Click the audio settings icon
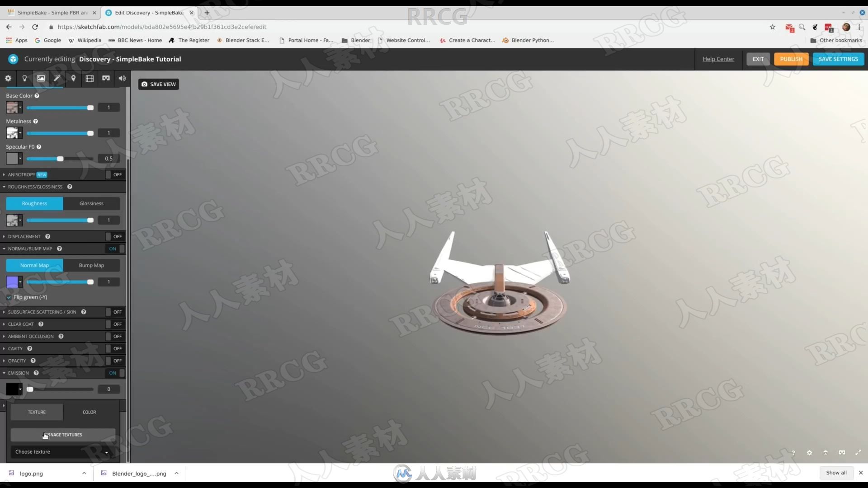868x488 pixels. coord(122,78)
